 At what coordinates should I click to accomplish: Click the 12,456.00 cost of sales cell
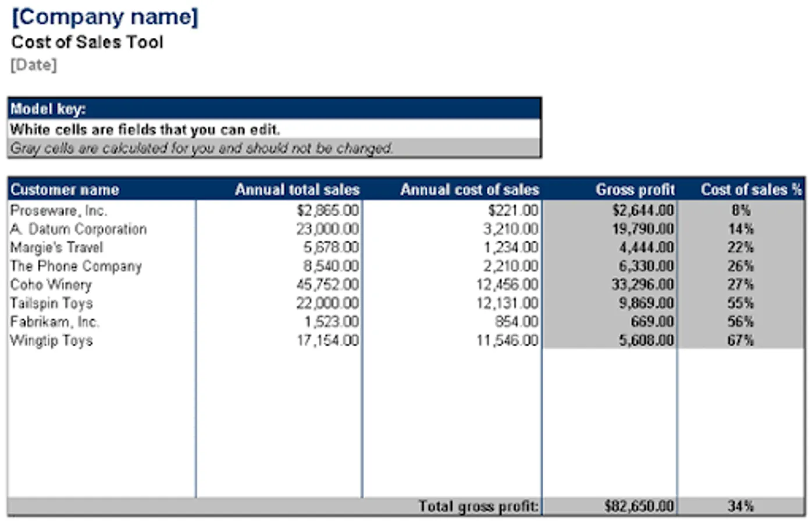tap(452, 285)
